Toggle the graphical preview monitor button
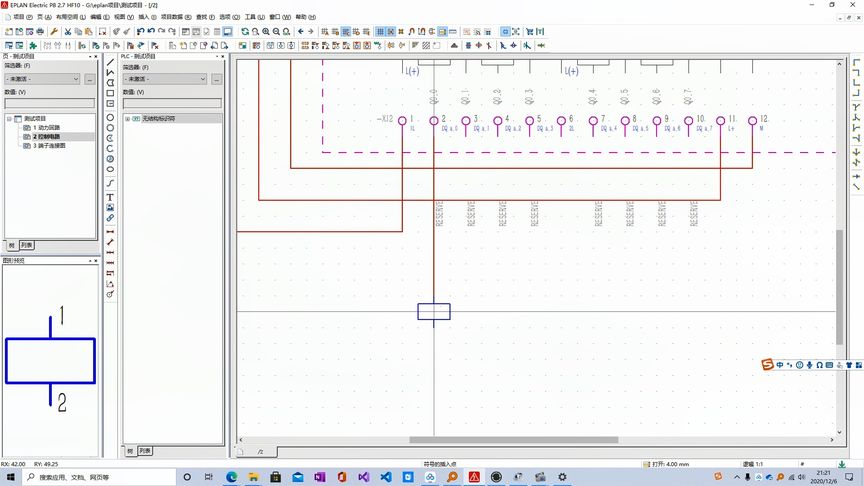Image resolution: width=864 pixels, height=486 pixels. coord(228,31)
